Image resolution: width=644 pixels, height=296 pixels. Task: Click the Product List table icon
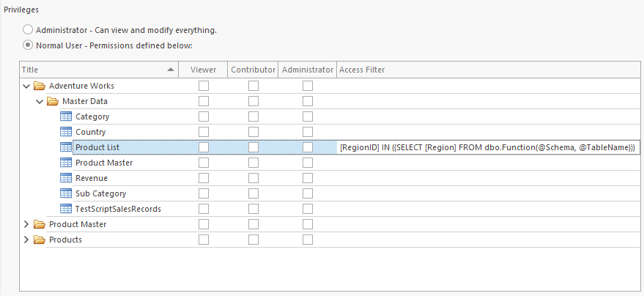pos(66,147)
